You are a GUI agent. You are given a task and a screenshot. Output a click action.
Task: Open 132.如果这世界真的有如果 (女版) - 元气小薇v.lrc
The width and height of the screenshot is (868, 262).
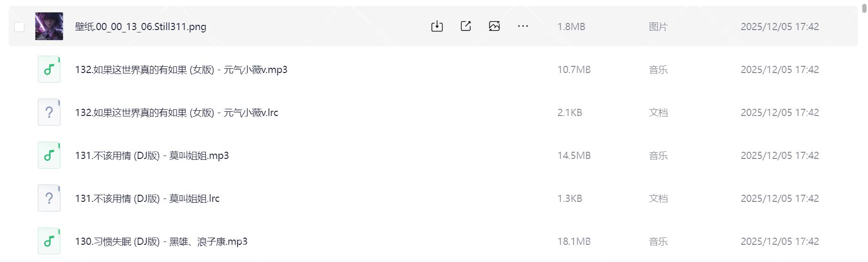[x=176, y=113]
